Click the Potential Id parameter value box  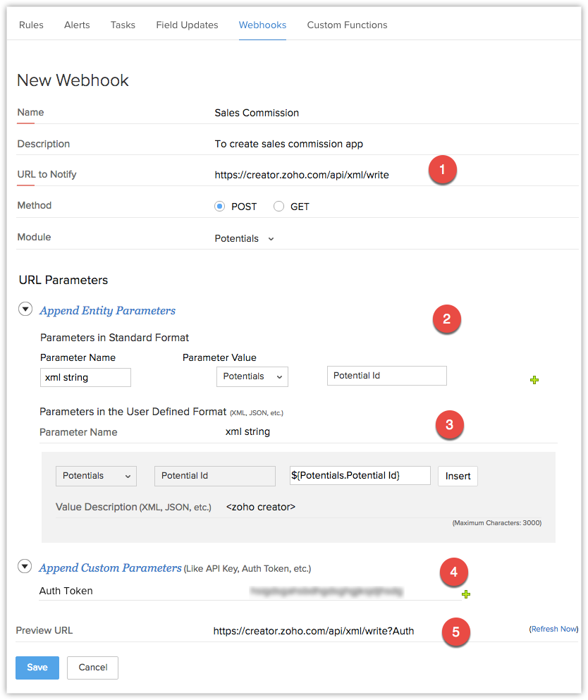pyautogui.click(x=386, y=375)
